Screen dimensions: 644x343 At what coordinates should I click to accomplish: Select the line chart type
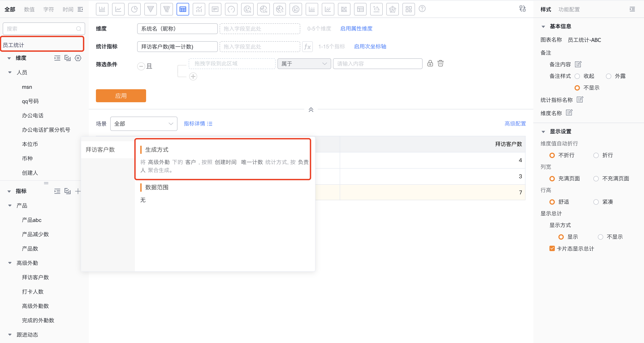click(x=118, y=9)
